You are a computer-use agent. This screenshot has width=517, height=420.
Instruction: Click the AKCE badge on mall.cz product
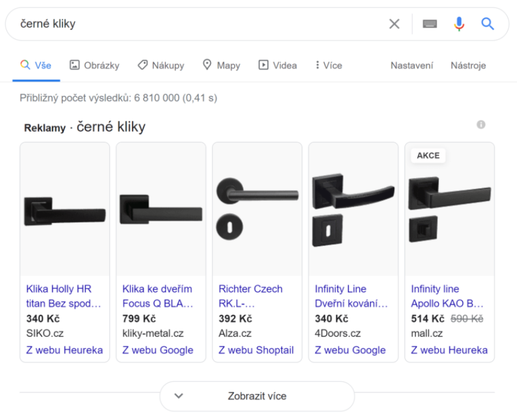(428, 155)
